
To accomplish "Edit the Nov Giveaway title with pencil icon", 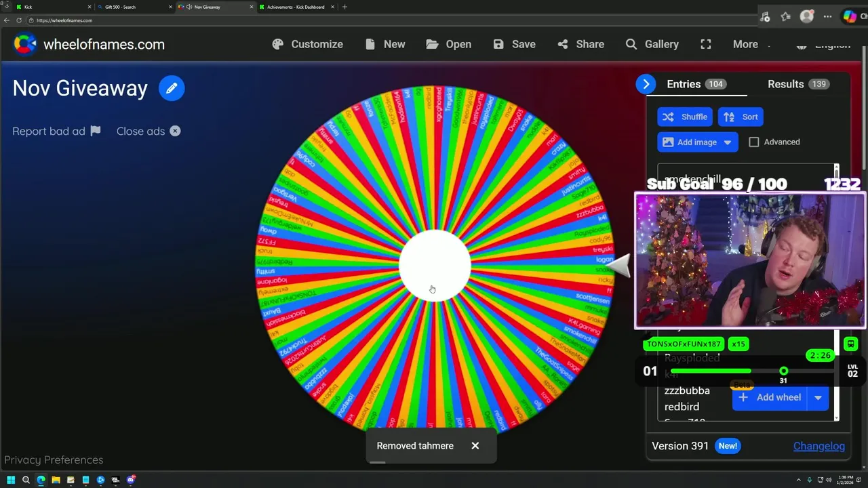I will (x=172, y=88).
